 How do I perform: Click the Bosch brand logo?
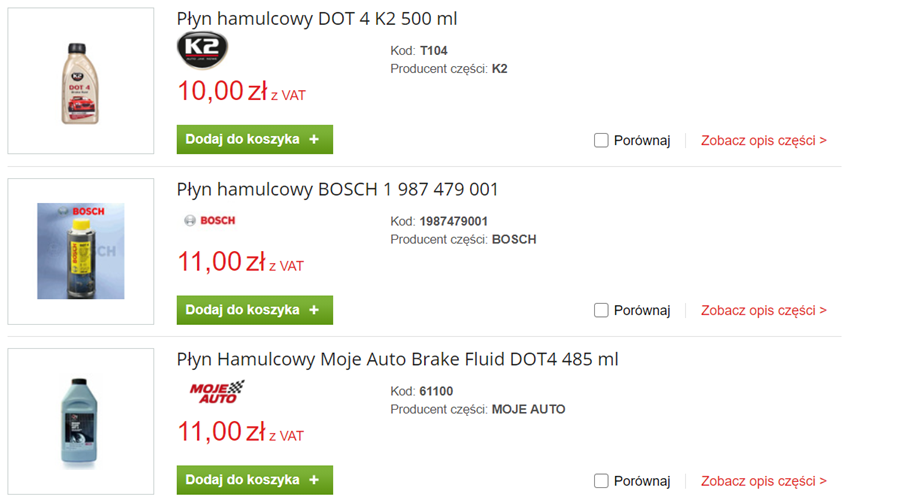[x=209, y=220]
